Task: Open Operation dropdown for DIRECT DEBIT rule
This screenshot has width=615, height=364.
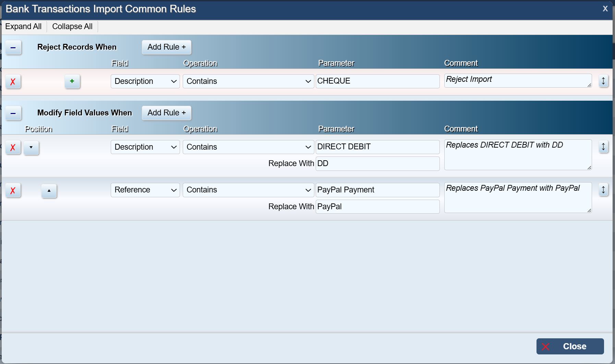Action: click(x=248, y=147)
